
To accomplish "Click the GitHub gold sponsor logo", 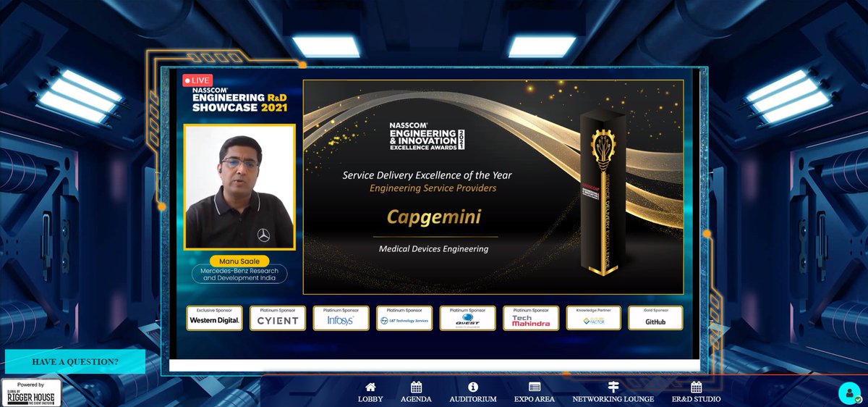I will (x=655, y=318).
